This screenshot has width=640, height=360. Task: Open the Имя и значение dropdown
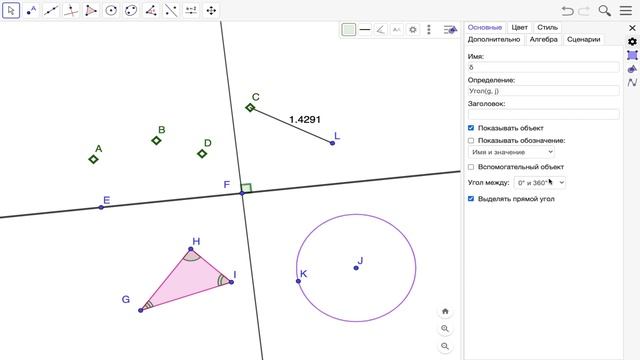click(511, 152)
